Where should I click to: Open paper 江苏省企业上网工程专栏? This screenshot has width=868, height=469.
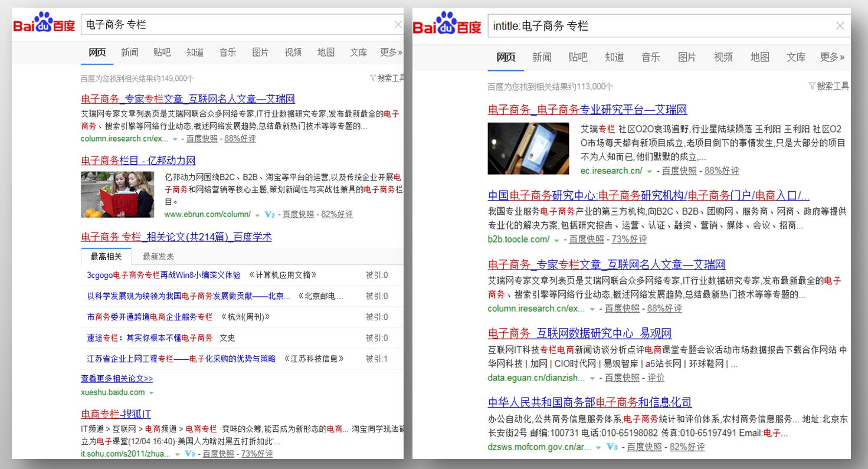click(x=181, y=359)
